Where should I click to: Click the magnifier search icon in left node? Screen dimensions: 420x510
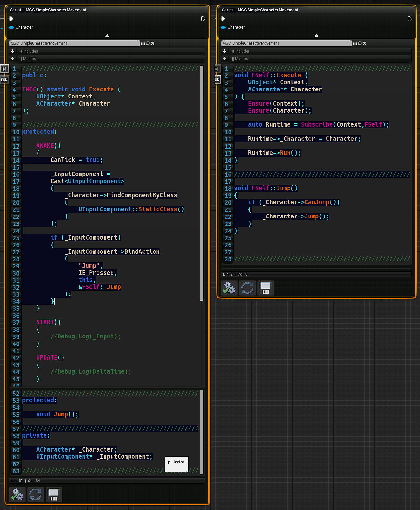(x=148, y=43)
